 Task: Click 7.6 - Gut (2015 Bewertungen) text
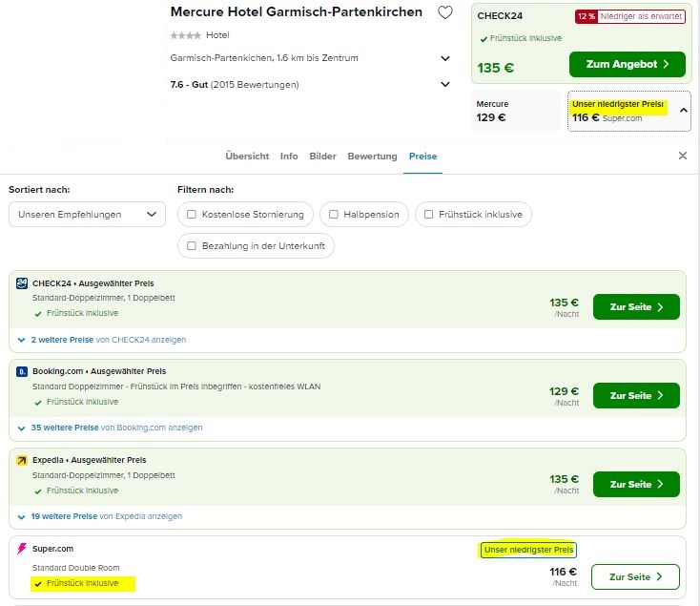pos(235,85)
